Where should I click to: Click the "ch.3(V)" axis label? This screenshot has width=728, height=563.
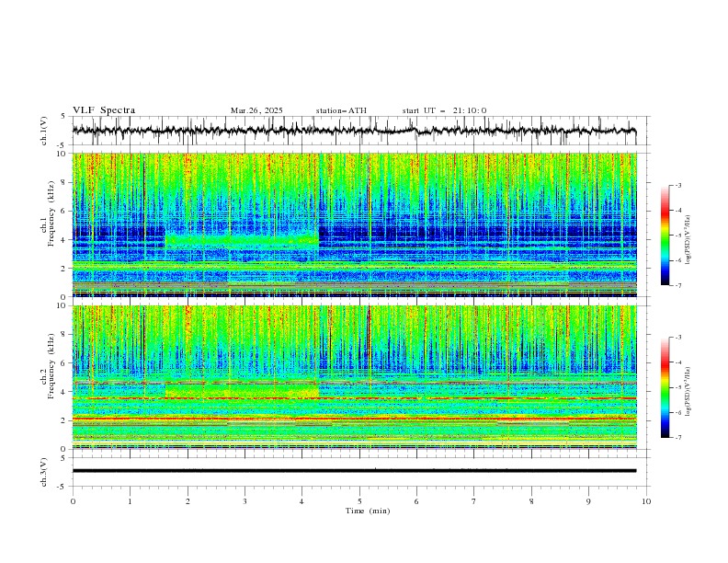pyautogui.click(x=44, y=472)
